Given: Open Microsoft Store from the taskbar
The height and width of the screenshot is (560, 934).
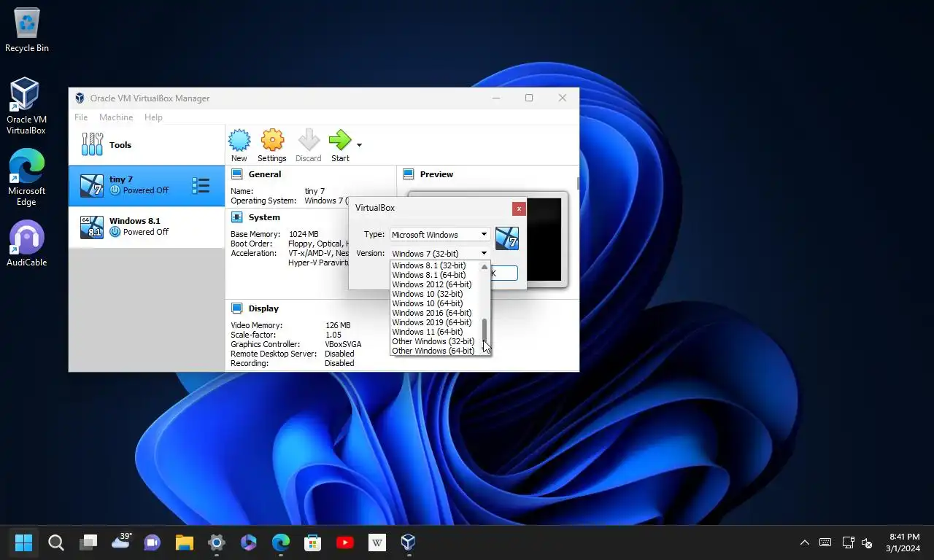Looking at the screenshot, I should pos(313,542).
